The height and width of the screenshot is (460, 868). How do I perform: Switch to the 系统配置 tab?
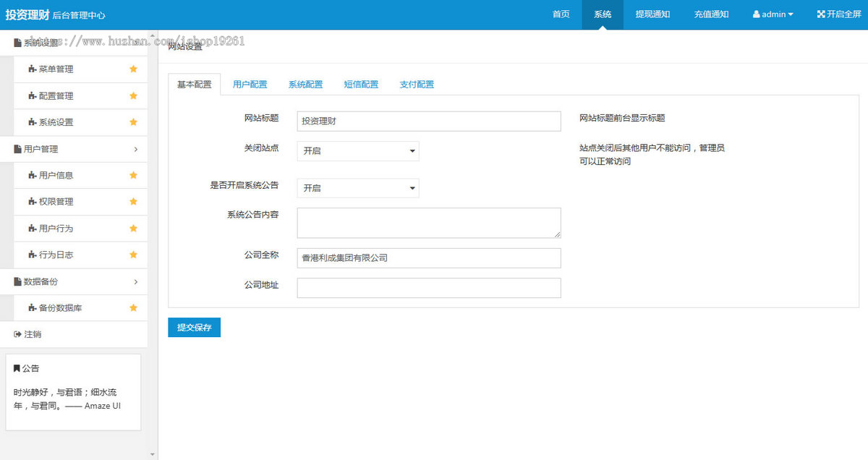[x=306, y=84]
